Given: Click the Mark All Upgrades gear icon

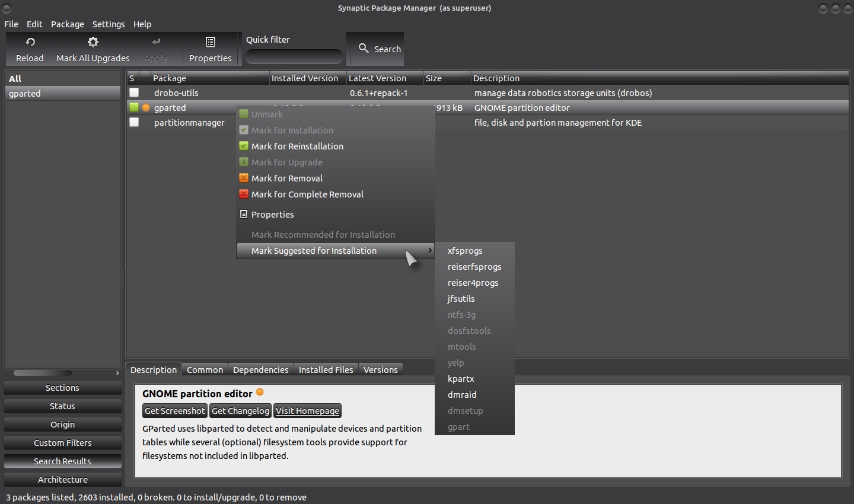Looking at the screenshot, I should 93,42.
